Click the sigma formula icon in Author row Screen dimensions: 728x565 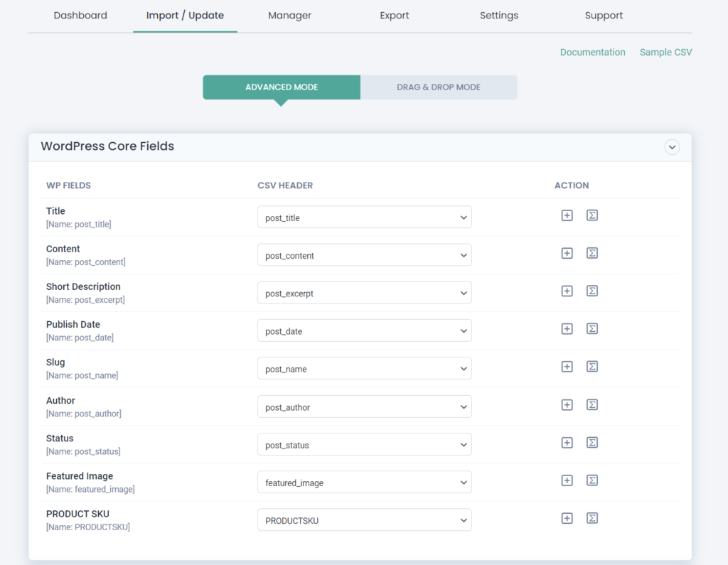592,405
